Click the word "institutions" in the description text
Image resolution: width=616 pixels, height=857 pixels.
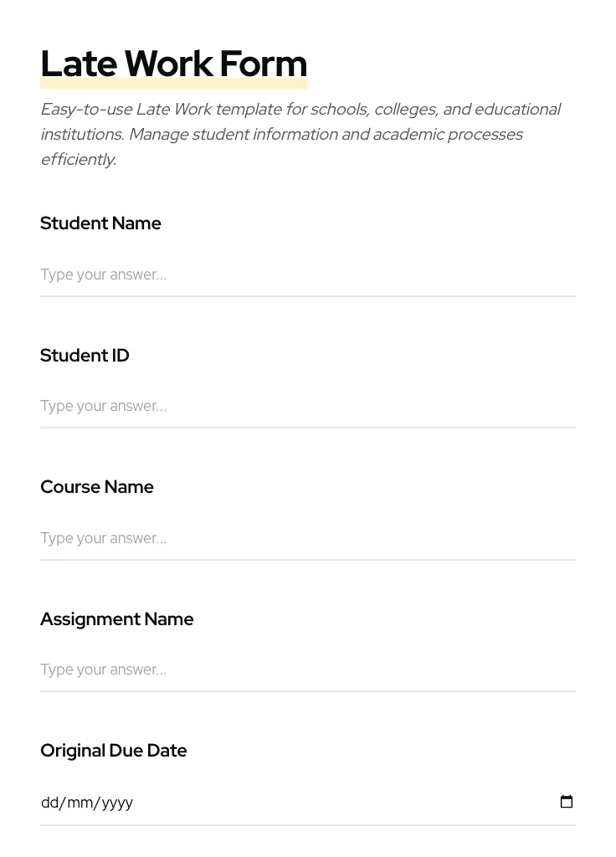[x=81, y=135]
